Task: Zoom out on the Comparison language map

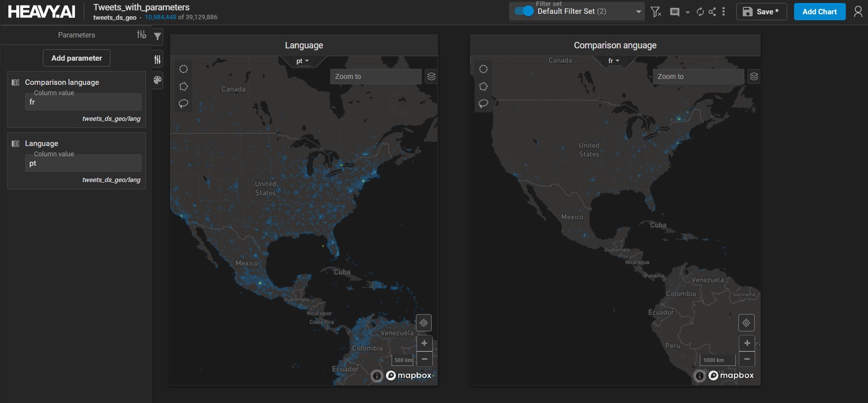Action: tap(747, 359)
